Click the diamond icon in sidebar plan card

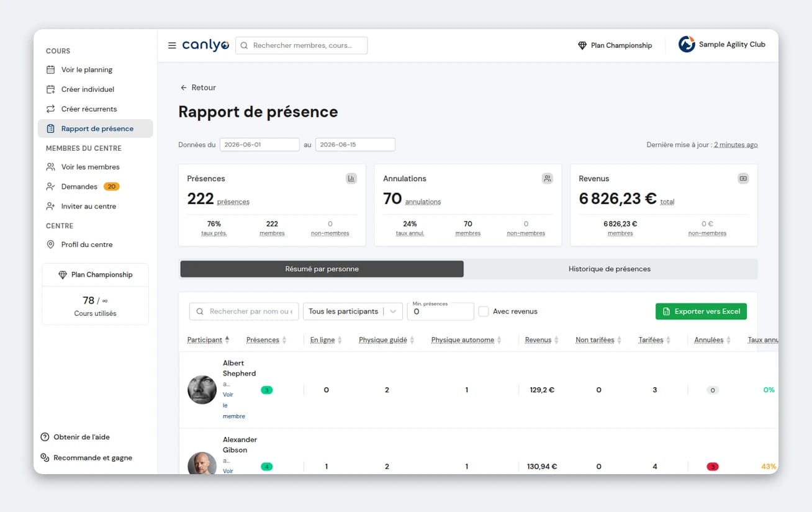[x=63, y=275]
